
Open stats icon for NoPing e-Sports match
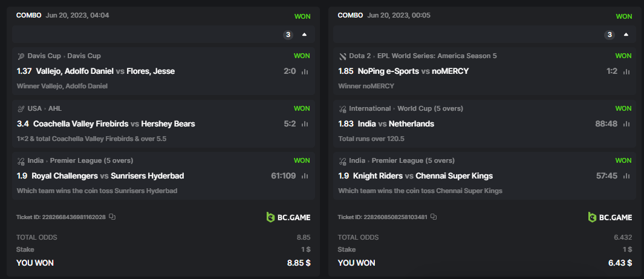pyautogui.click(x=626, y=71)
